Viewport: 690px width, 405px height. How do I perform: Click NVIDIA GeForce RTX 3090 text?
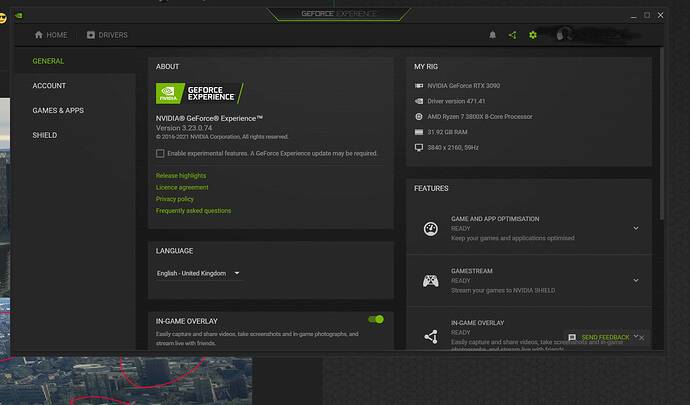coord(463,85)
